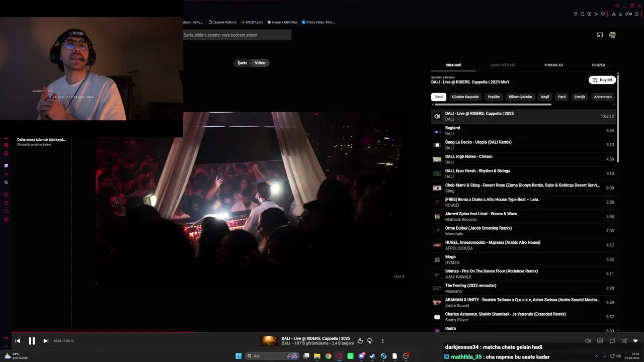The image size is (644, 362).
Task: Click the volume speaker icon in player bar
Action: [588, 341]
